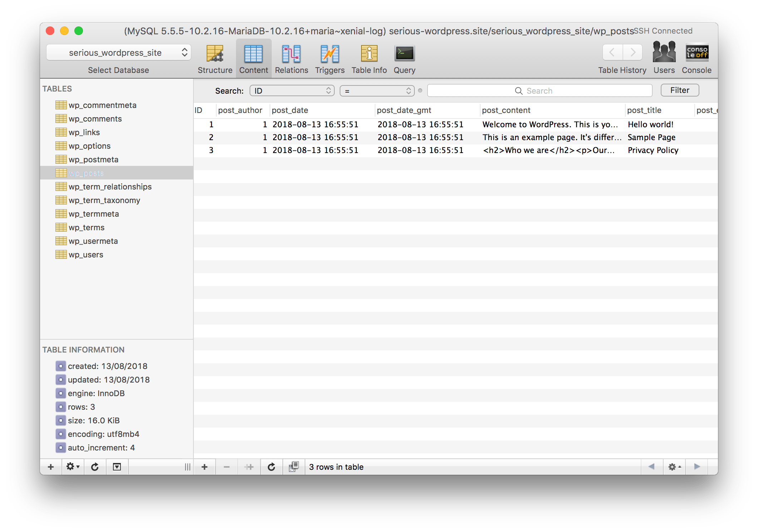Toggle multiple-filter rules icon
758x532 pixels.
point(294,467)
